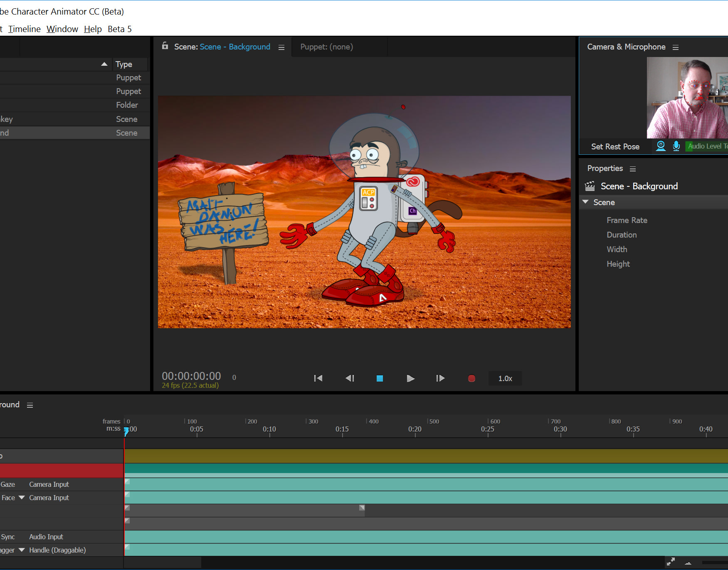The height and width of the screenshot is (570, 728).
Task: Toggle the microphone input icon
Action: point(676,146)
